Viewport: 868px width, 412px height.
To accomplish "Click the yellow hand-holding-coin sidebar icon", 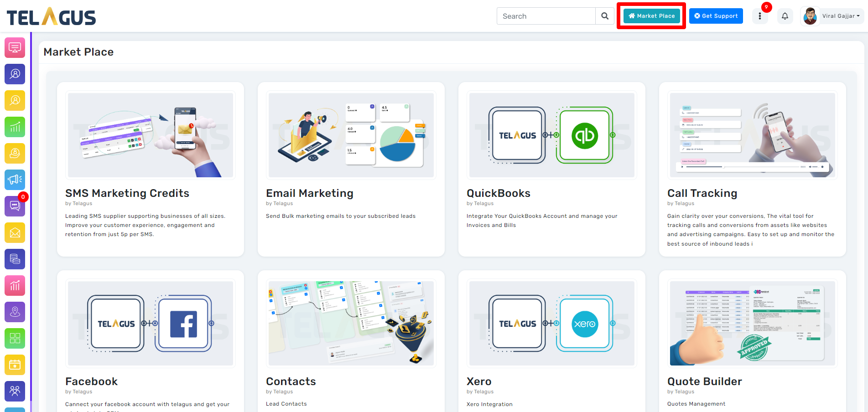I will pyautogui.click(x=15, y=153).
